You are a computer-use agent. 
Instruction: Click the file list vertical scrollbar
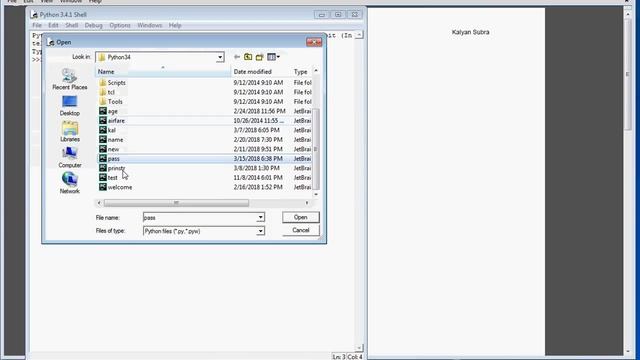316,149
